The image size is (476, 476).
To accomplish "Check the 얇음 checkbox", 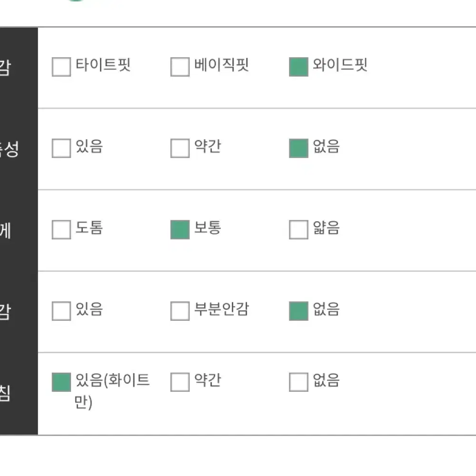I will [299, 229].
